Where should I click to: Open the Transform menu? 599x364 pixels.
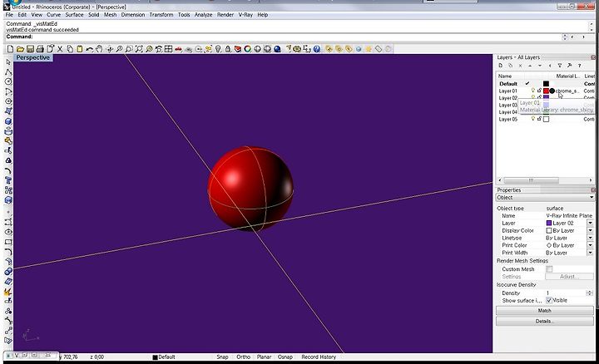[161, 15]
